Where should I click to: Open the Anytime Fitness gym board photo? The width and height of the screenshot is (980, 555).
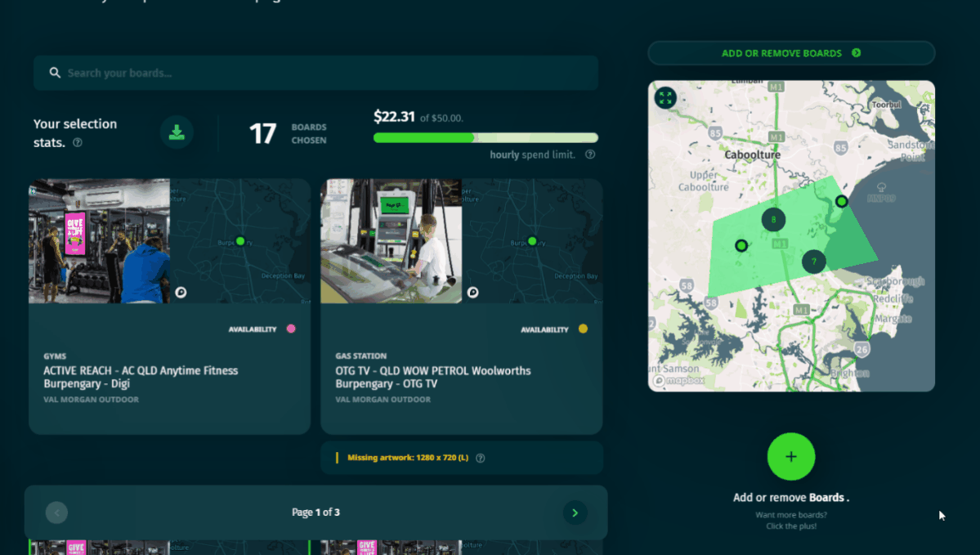tap(100, 241)
